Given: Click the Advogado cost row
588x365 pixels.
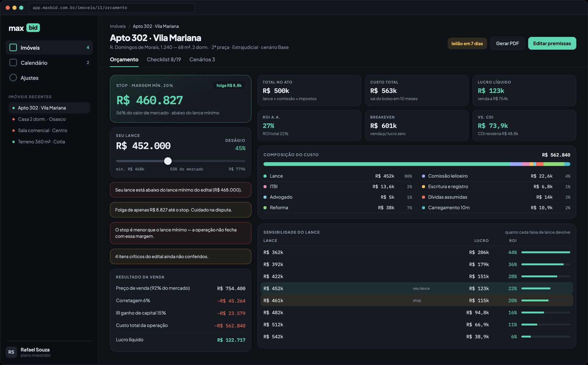Looking at the screenshot, I should tap(338, 197).
